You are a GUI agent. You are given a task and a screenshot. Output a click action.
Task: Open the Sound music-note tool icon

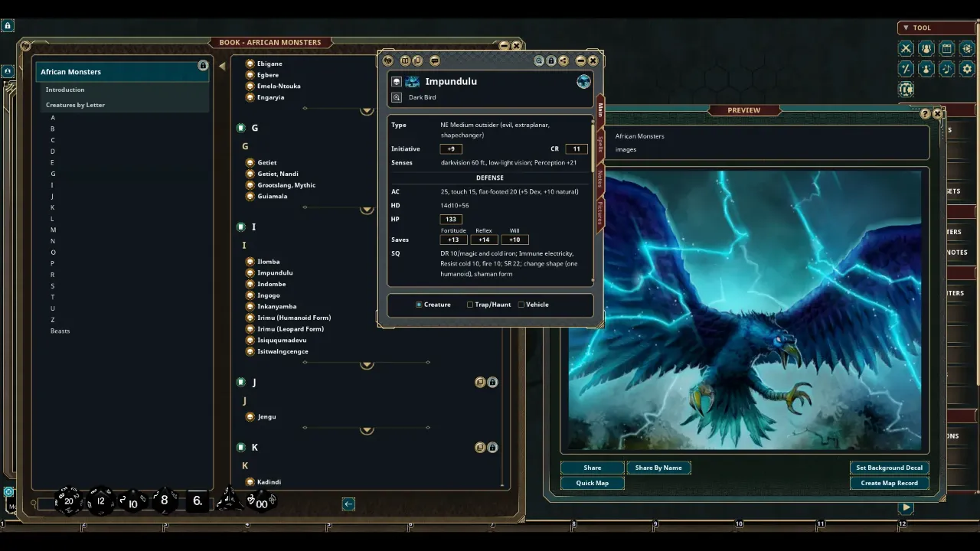tap(947, 69)
